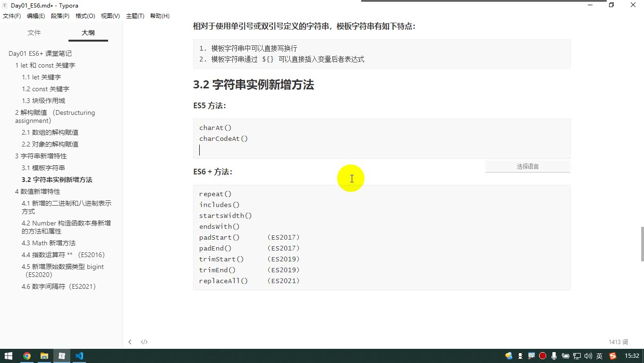The width and height of the screenshot is (644, 363).
Task: Open the 视图(V) menu
Action: (110, 16)
